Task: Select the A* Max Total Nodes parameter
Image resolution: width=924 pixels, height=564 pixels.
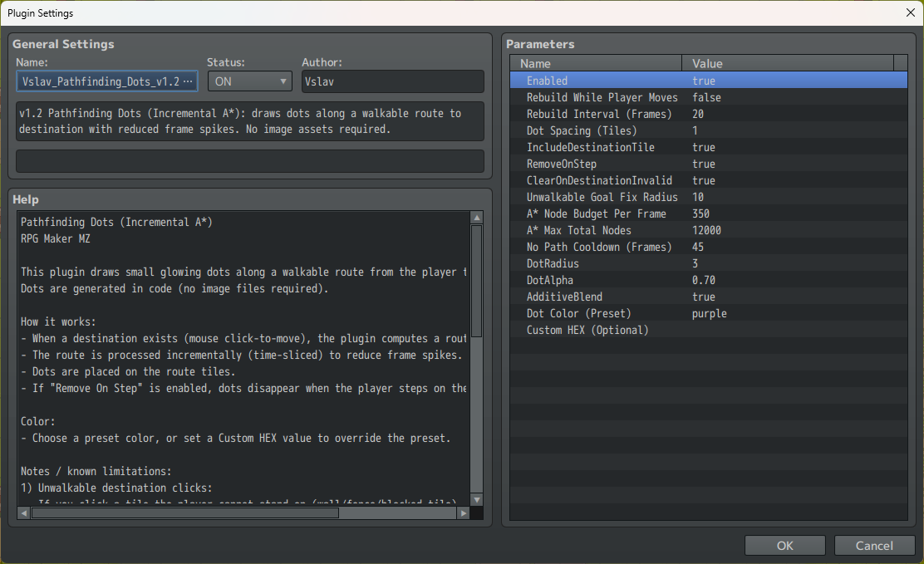Action: tap(708, 230)
